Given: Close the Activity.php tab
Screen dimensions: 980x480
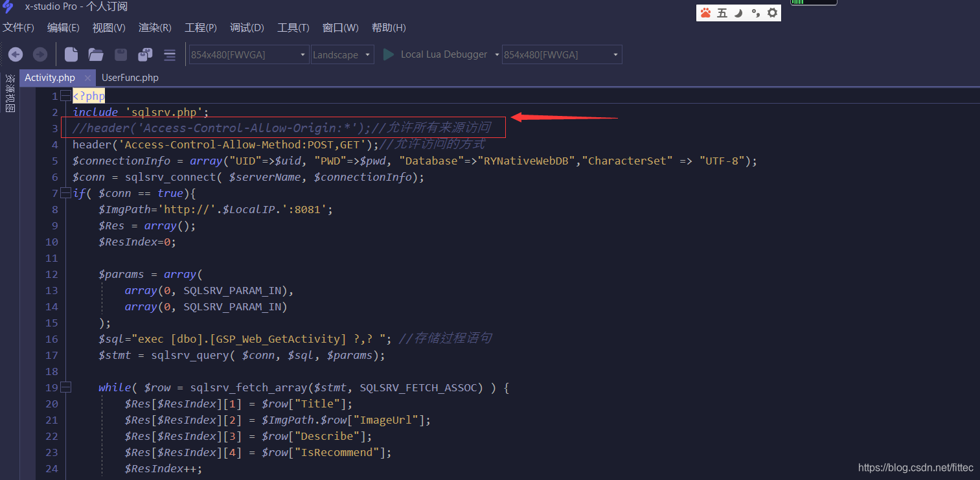Looking at the screenshot, I should pyautogui.click(x=88, y=78).
